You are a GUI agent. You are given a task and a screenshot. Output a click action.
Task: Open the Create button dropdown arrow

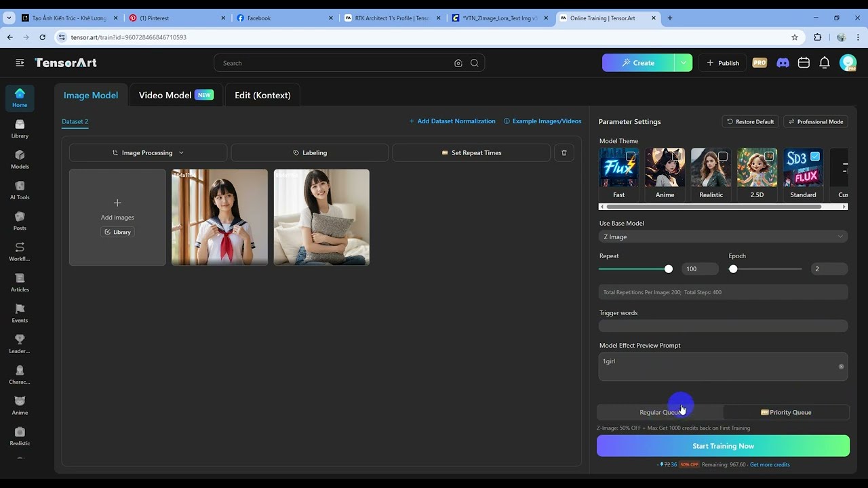684,62
